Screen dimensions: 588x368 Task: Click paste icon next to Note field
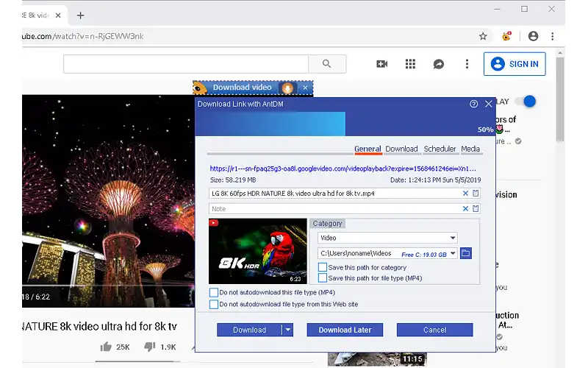tap(476, 208)
